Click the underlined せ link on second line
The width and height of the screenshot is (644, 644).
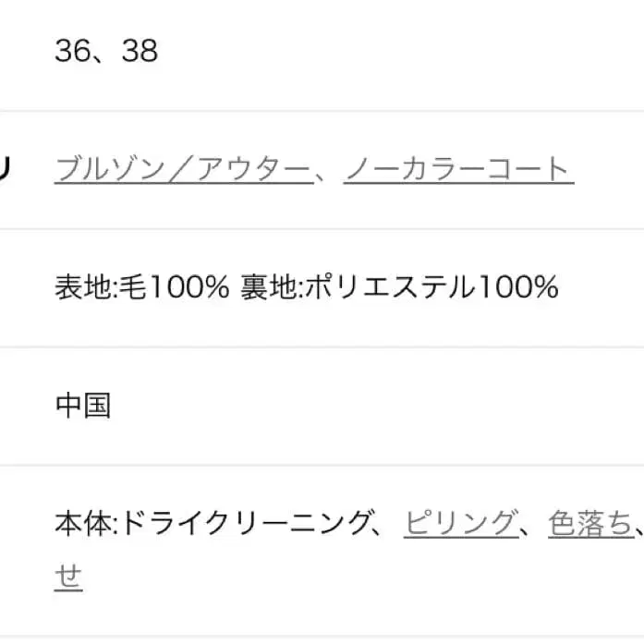click(68, 577)
